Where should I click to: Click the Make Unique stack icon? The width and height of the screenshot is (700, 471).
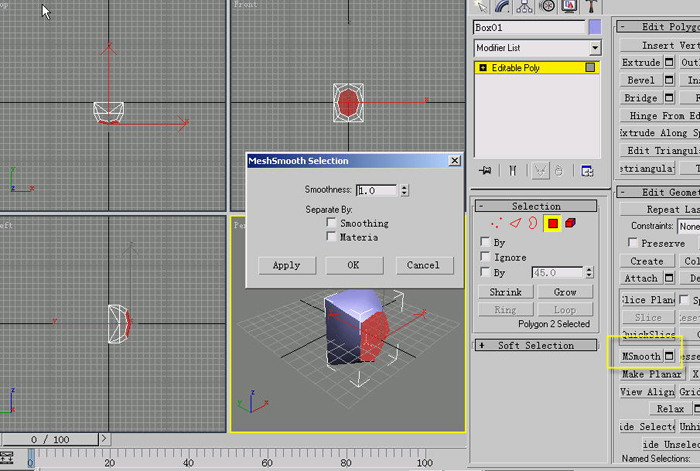coord(540,171)
